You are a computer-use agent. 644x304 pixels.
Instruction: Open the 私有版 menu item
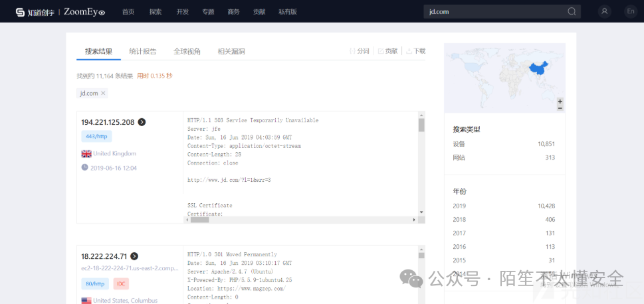pyautogui.click(x=288, y=12)
